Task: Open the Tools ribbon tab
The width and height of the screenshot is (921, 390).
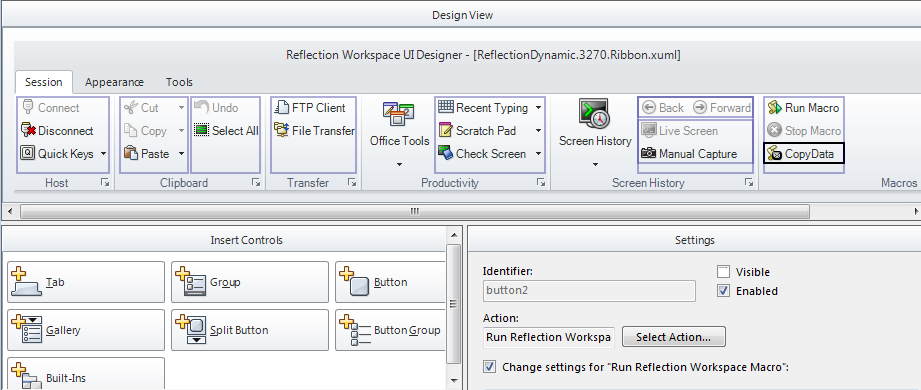Action: [x=179, y=82]
